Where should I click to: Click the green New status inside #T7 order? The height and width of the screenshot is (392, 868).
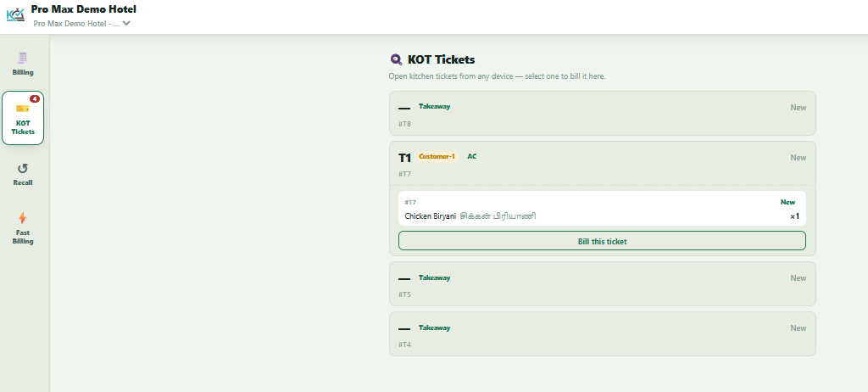787,203
